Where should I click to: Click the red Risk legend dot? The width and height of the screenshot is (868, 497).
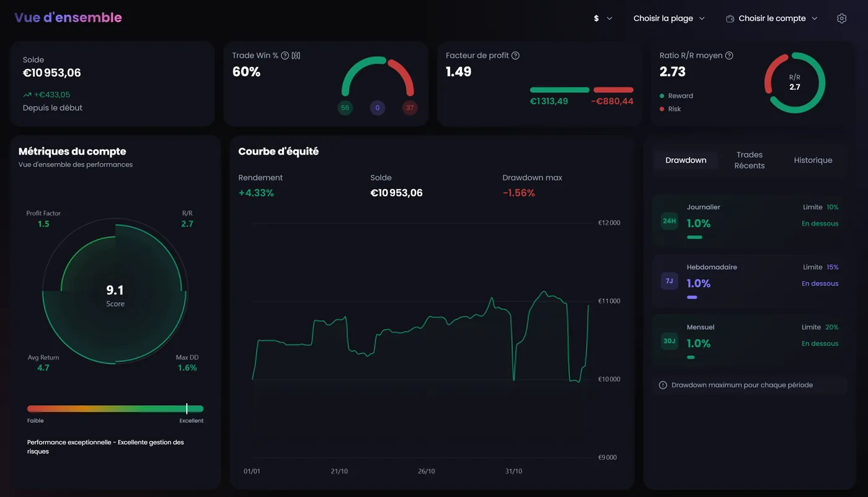click(662, 109)
